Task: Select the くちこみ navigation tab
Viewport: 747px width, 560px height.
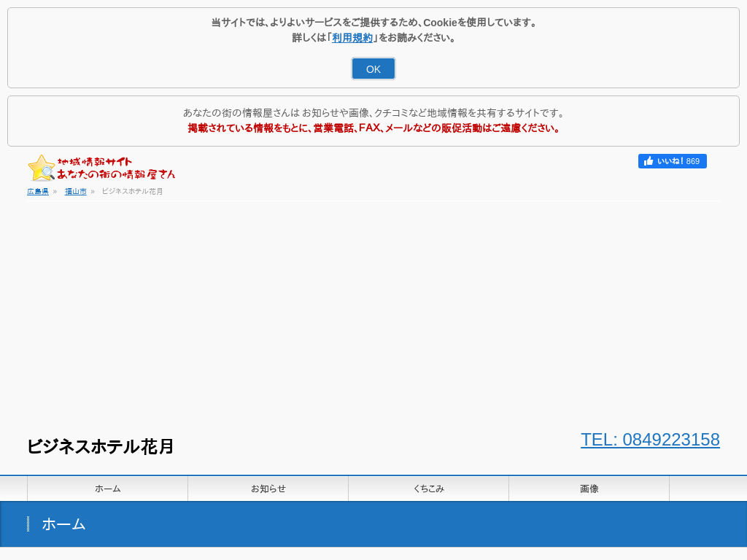Action: pyautogui.click(x=429, y=489)
